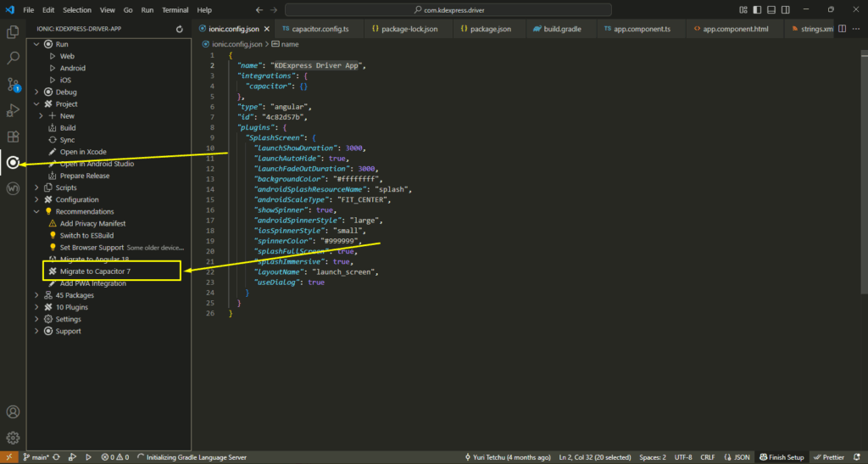Open the Explorer view in activity bar

pos(13,32)
